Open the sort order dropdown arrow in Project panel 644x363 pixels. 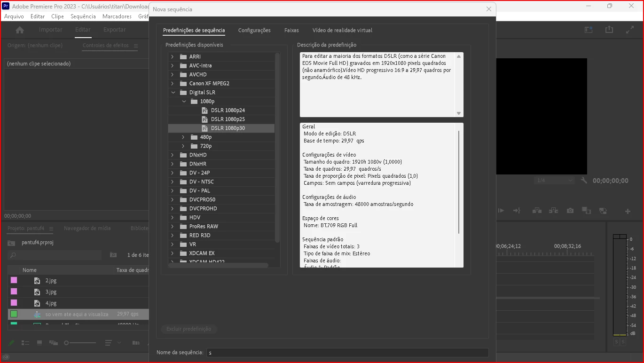pos(119,343)
